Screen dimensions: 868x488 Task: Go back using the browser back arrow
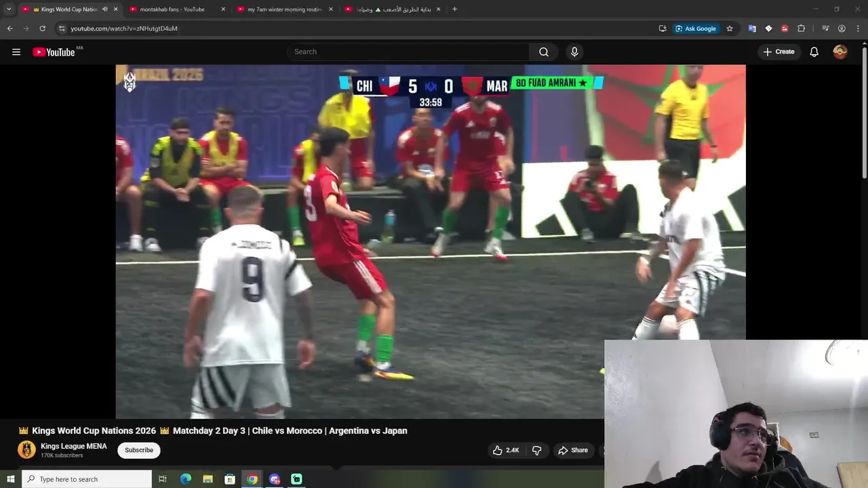(x=9, y=28)
